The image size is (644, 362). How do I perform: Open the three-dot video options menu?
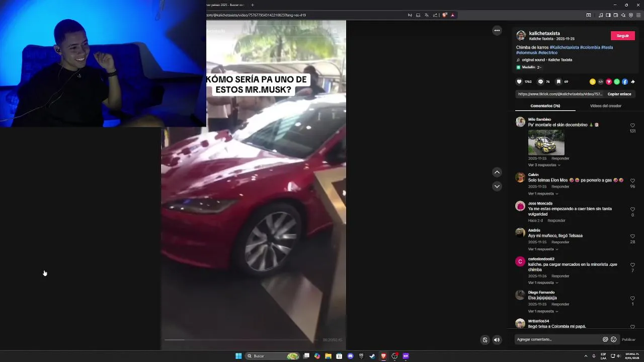pyautogui.click(x=497, y=31)
